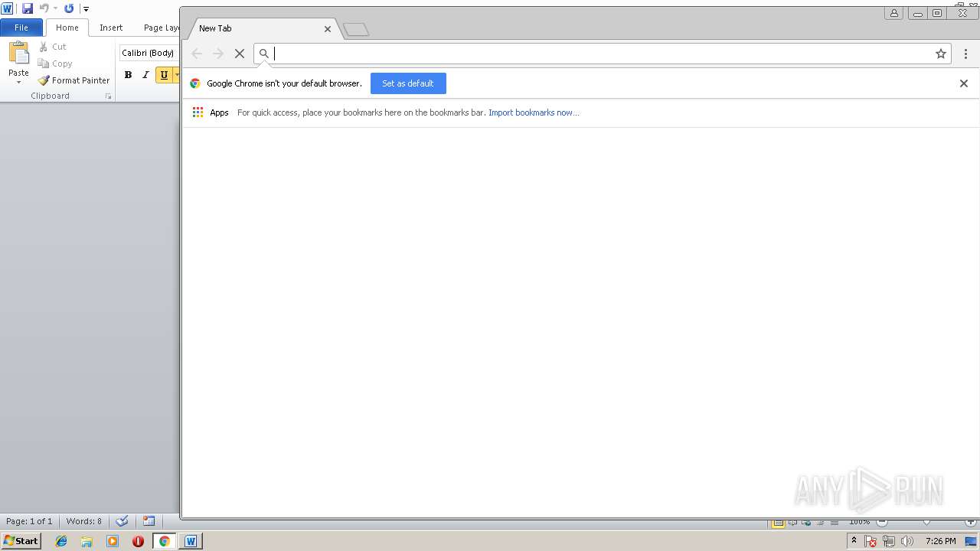Click the Chrome taskbar button
The height and width of the screenshot is (551, 980).
(164, 541)
